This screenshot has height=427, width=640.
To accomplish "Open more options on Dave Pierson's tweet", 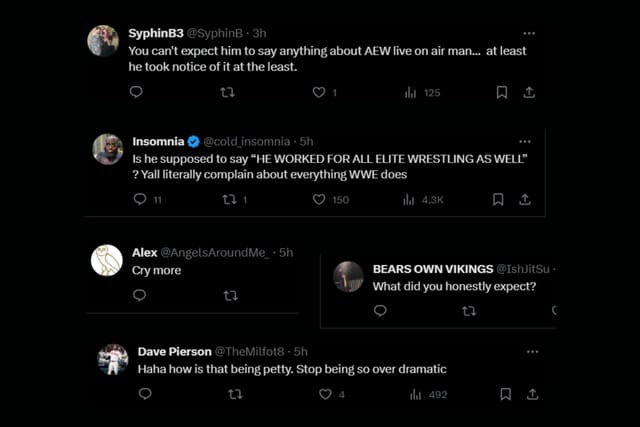I will click(532, 351).
